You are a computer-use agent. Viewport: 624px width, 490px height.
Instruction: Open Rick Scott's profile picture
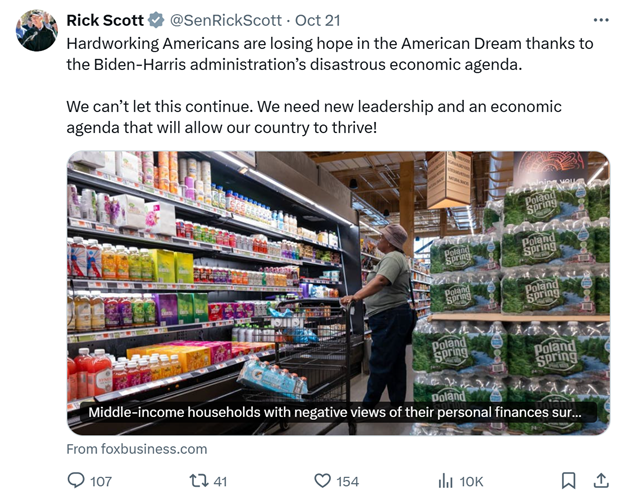pyautogui.click(x=37, y=30)
